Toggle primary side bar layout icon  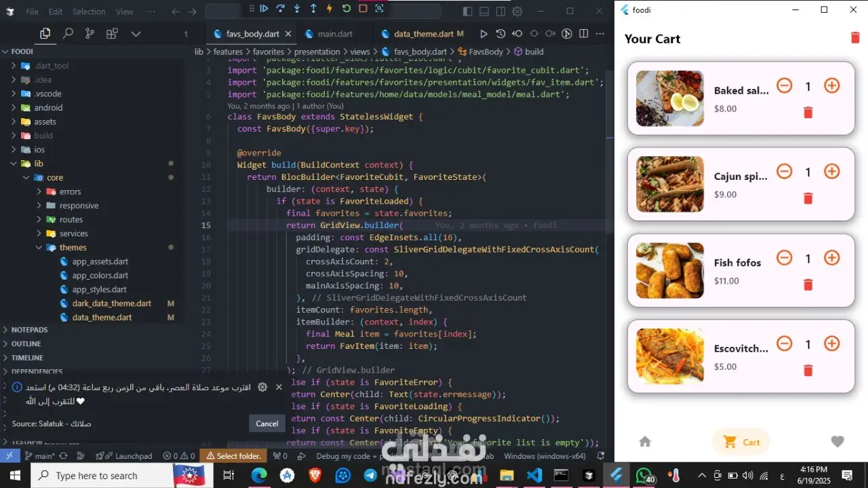coord(468,11)
